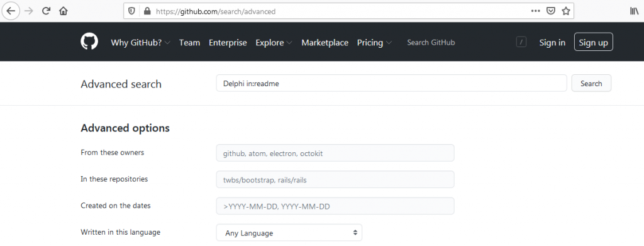Open the Team navigation item
Image resolution: width=644 pixels, height=246 pixels.
click(189, 43)
